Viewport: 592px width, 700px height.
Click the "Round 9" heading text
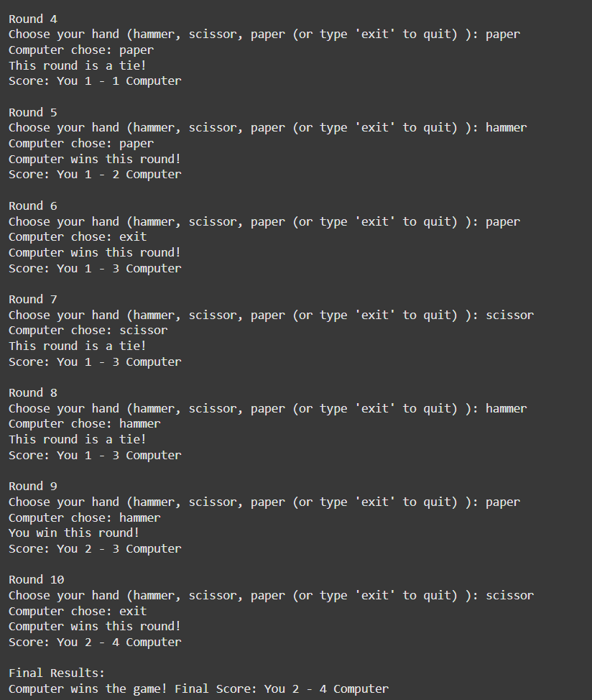(x=33, y=486)
